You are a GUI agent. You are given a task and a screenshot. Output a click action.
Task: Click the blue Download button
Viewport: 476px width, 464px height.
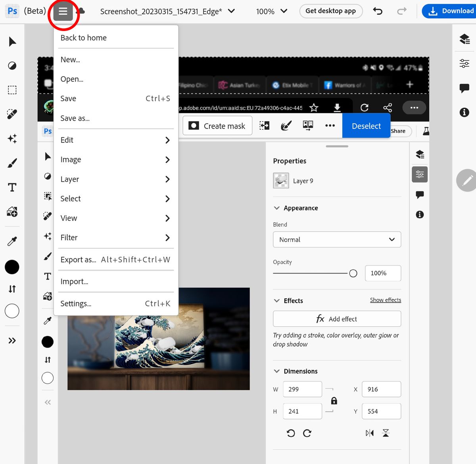point(449,11)
